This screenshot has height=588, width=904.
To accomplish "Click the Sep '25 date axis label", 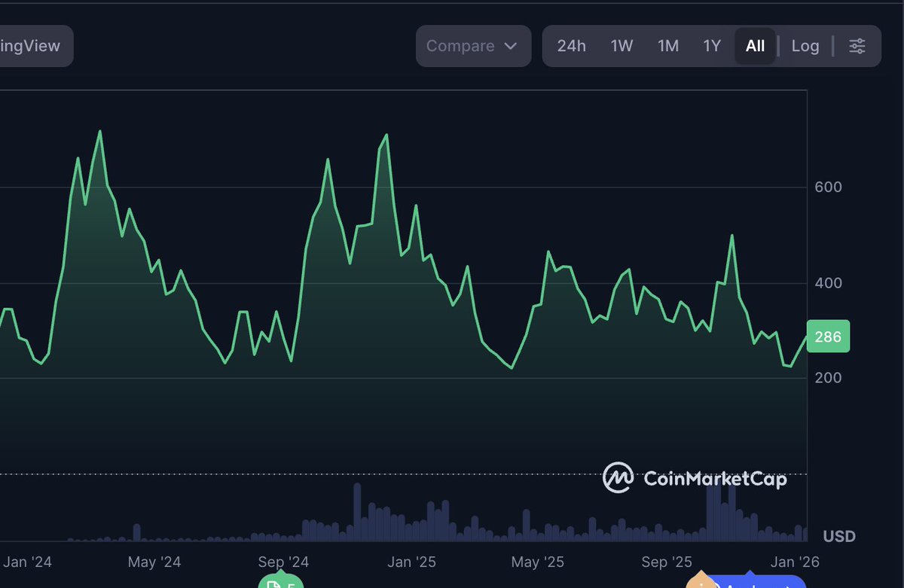I will pos(667,562).
